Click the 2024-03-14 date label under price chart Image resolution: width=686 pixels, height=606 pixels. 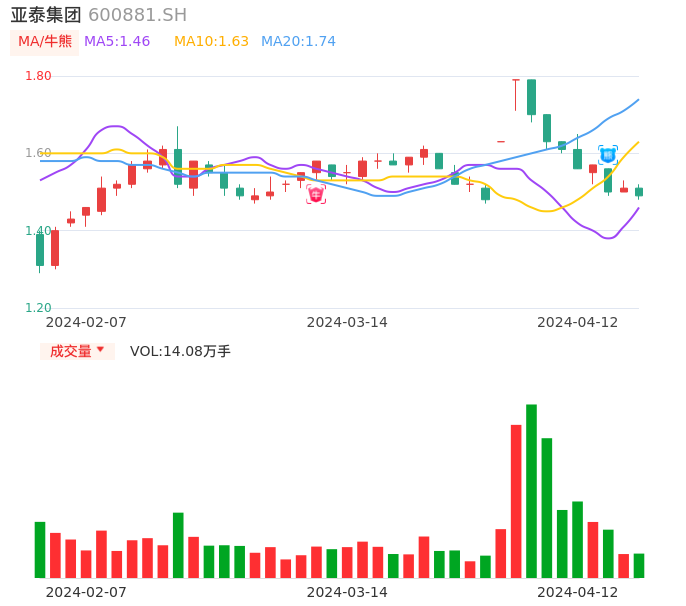point(347,322)
